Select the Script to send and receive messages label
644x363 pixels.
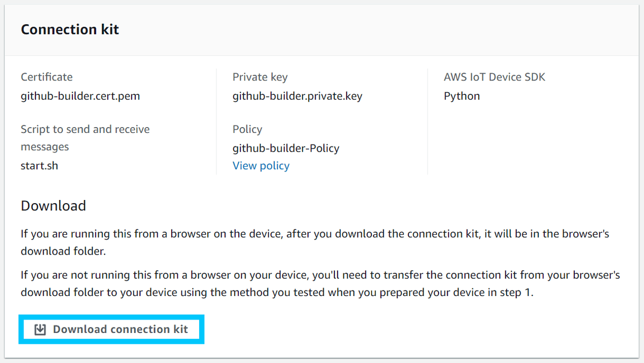point(85,137)
